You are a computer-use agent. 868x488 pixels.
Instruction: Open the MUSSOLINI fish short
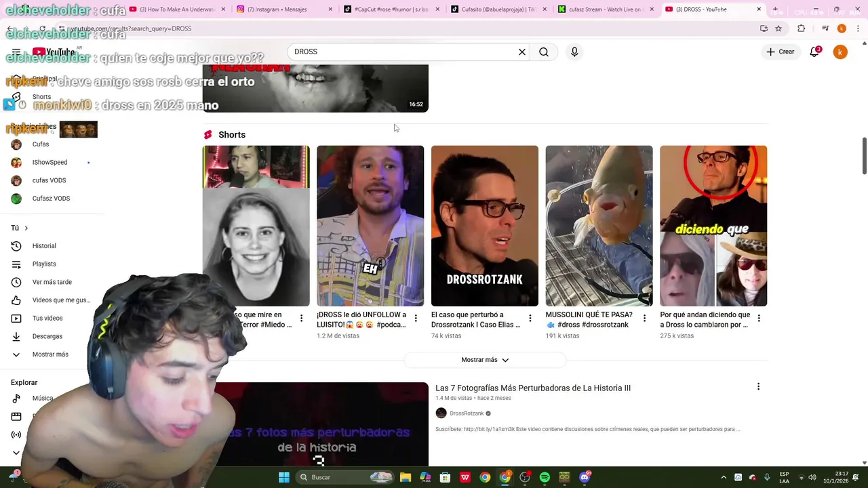[x=599, y=226]
